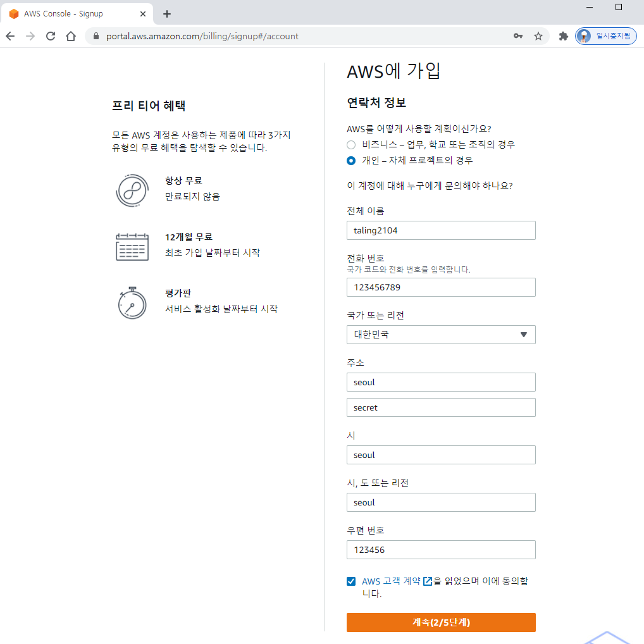Click the second 주소 field with secret
This screenshot has width=644, height=644.
(441, 407)
